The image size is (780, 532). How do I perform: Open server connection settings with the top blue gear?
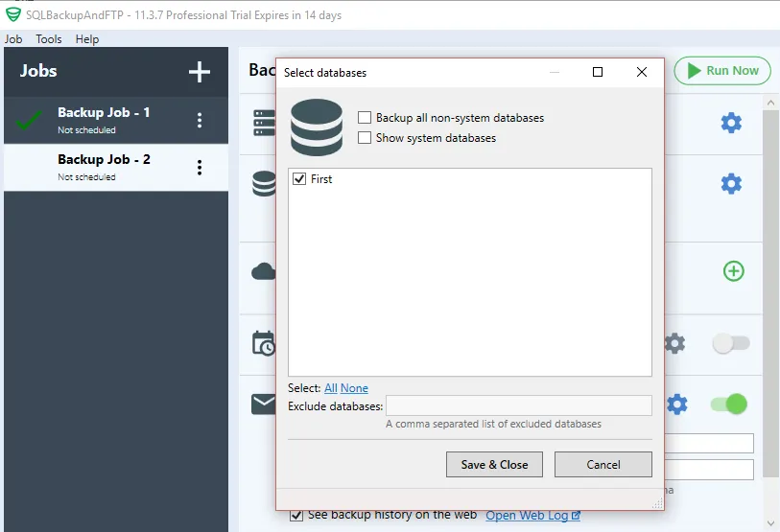(x=731, y=123)
